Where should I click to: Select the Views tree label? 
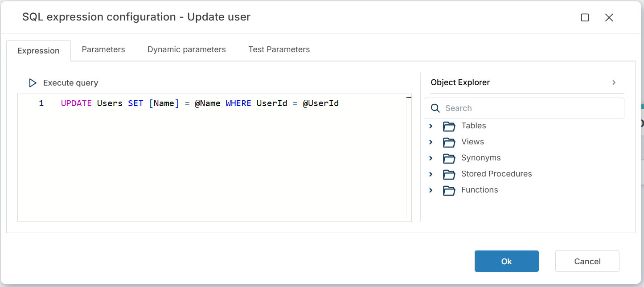472,142
